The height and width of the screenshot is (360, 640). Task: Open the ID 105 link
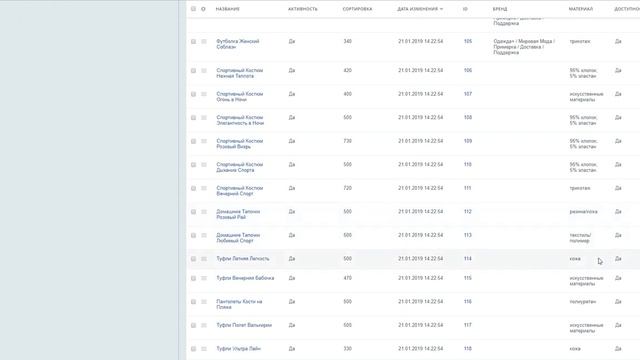(468, 42)
